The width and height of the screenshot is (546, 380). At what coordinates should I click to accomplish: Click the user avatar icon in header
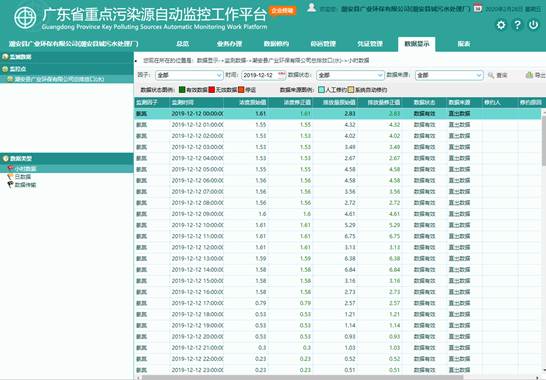pyautogui.click(x=312, y=8)
